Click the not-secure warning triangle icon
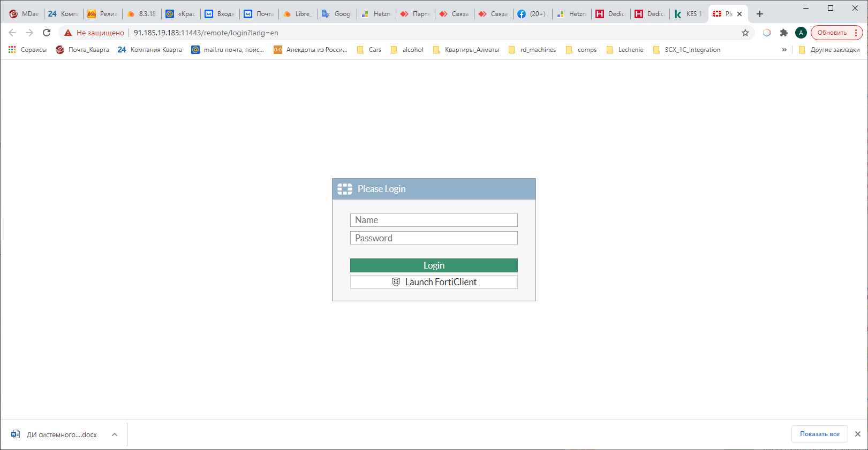Viewport: 868px width, 450px height. 68,33
